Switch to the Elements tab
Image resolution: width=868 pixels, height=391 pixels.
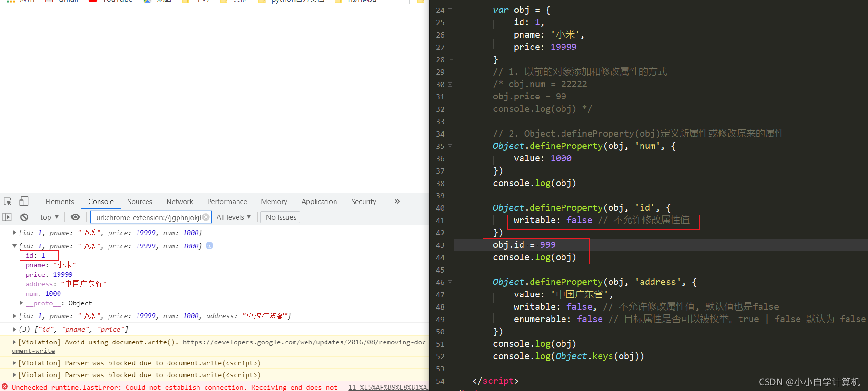click(x=59, y=202)
